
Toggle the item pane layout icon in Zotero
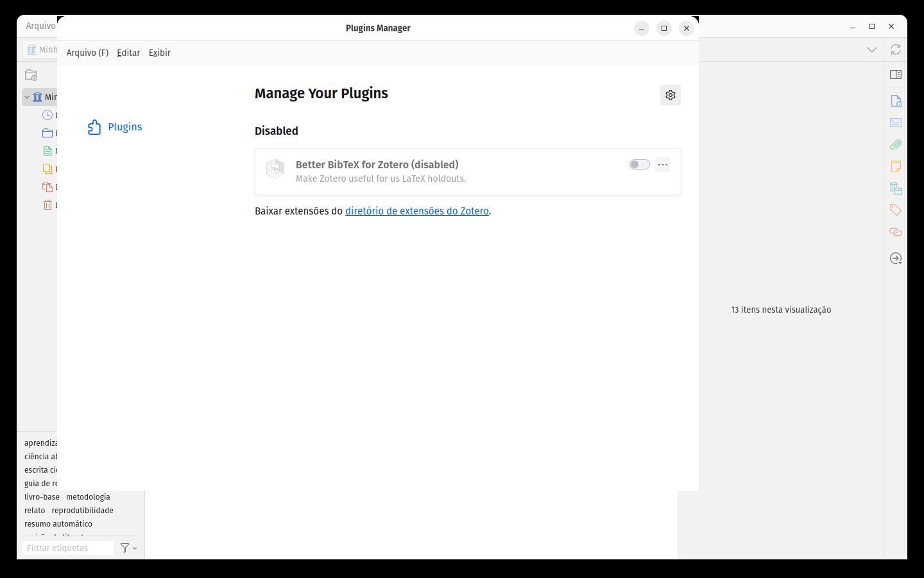[x=896, y=74]
